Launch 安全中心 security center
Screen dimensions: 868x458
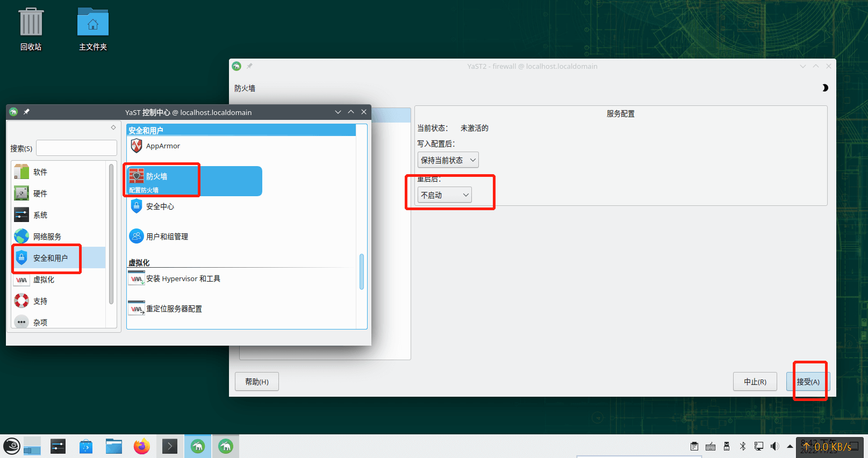tap(160, 206)
